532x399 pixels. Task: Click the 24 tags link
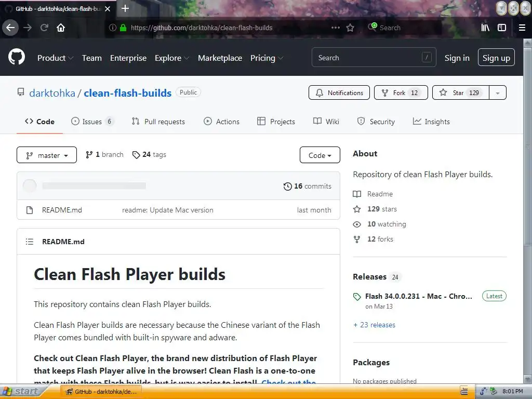[149, 155]
